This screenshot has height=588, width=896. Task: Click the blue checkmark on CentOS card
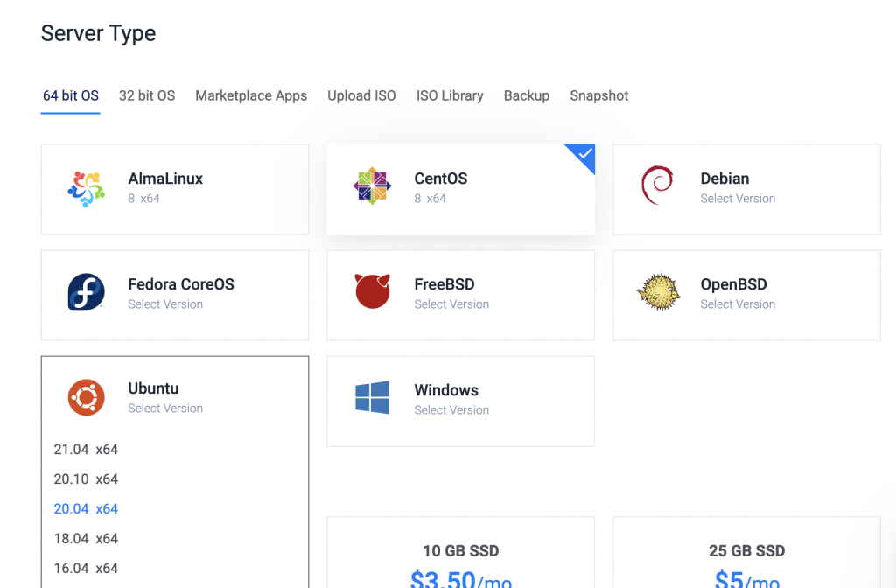[x=584, y=154]
